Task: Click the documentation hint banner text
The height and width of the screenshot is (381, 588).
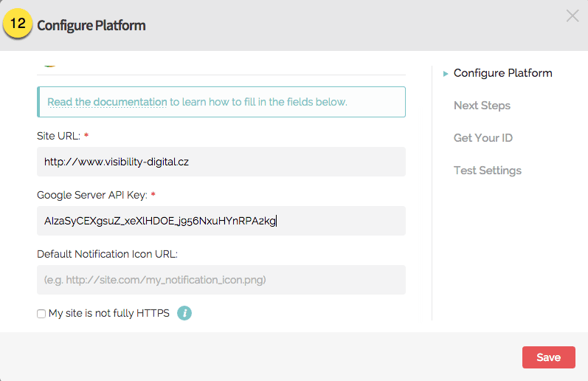Action: point(258,102)
